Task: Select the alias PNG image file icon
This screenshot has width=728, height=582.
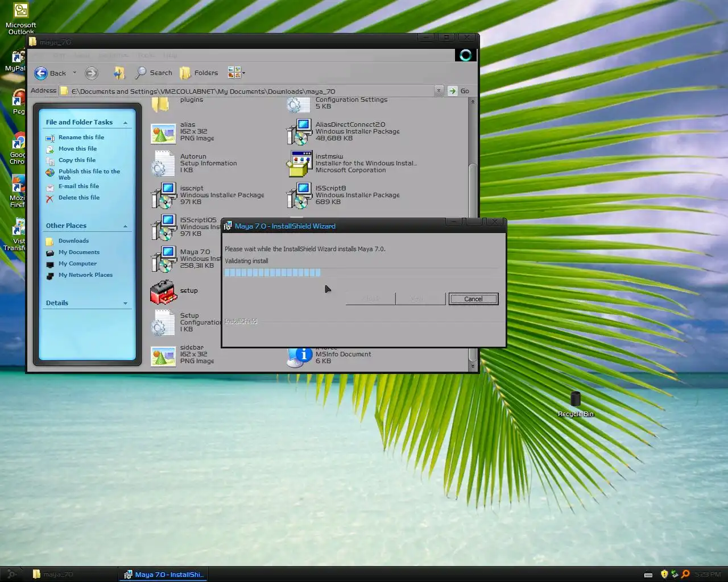Action: click(x=163, y=133)
